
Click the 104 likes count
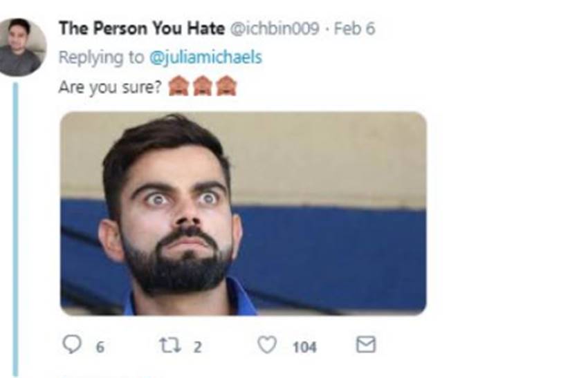[x=304, y=346]
